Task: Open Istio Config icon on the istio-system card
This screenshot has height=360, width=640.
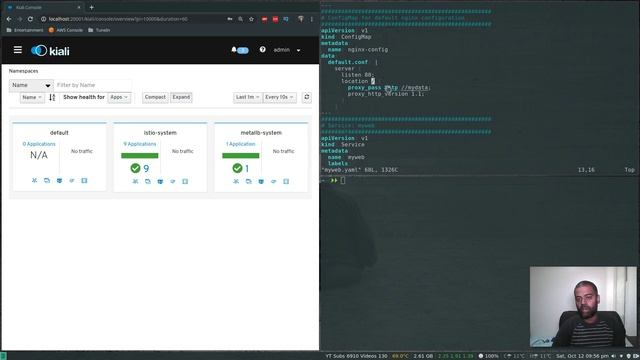Action: coord(185,181)
